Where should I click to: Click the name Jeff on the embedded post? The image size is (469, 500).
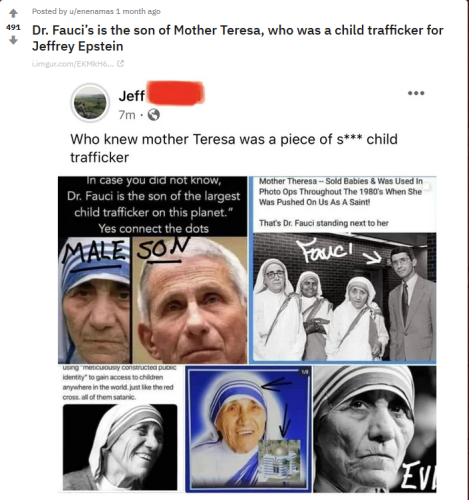click(x=132, y=96)
